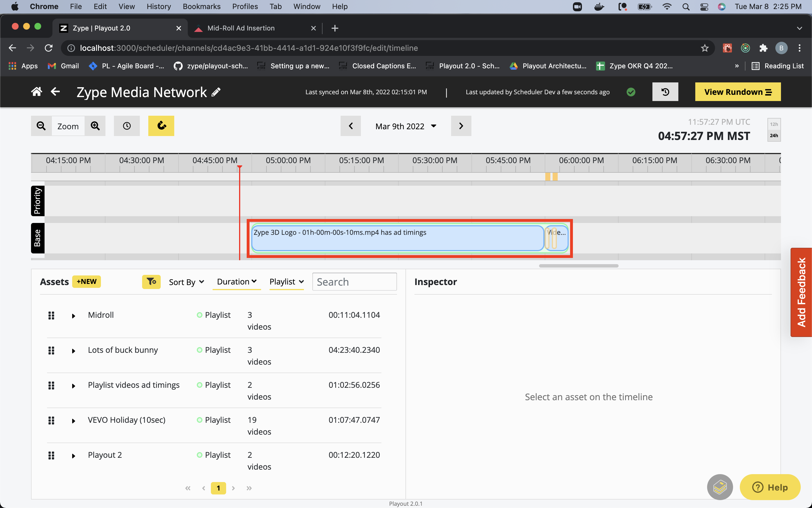Zoom in the timeline with the plus magnifier
Viewport: 812px width, 508px height.
pyautogui.click(x=95, y=126)
